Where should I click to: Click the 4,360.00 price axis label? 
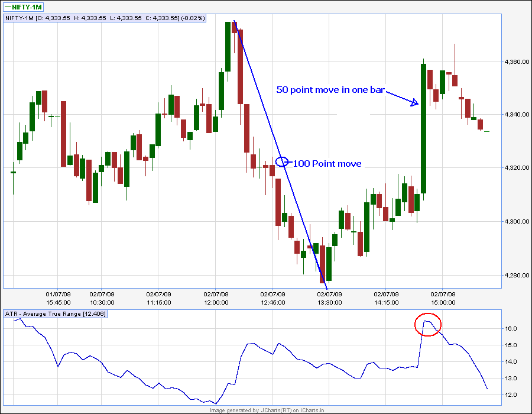(x=517, y=62)
